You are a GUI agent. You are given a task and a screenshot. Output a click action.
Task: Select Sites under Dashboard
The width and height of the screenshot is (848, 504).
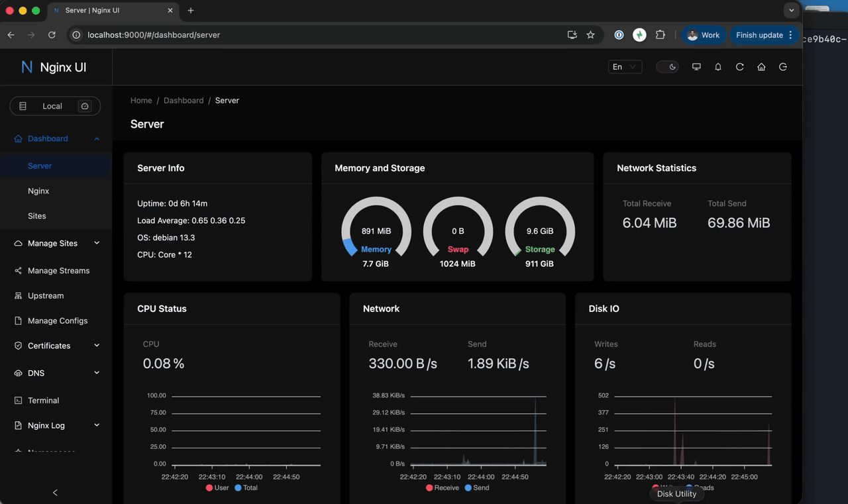click(56, 216)
